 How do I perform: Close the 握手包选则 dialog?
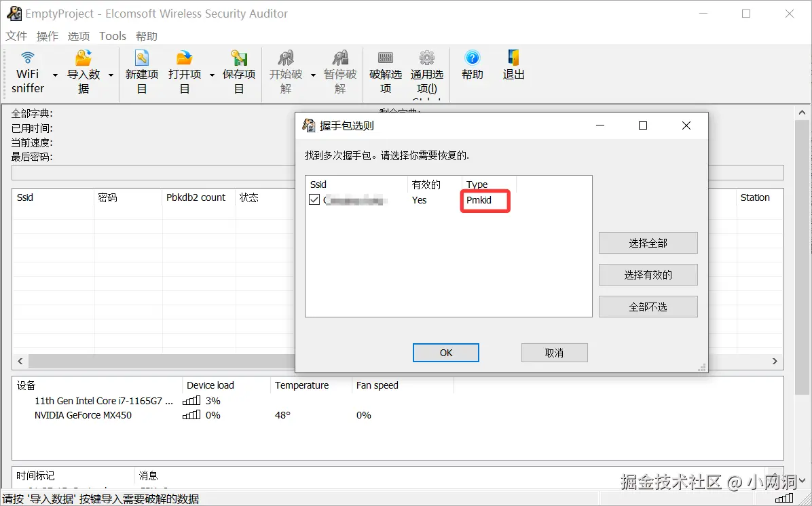pyautogui.click(x=686, y=125)
